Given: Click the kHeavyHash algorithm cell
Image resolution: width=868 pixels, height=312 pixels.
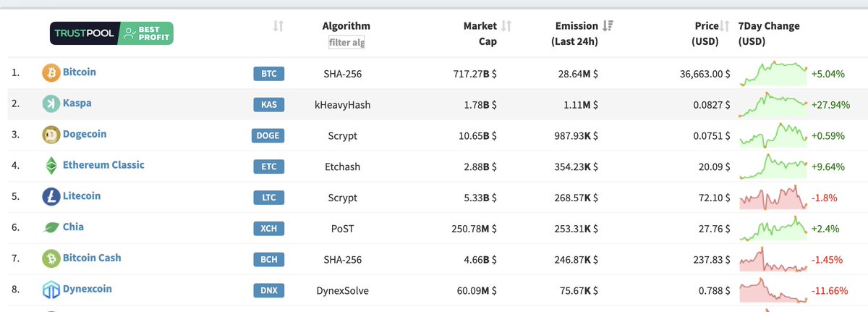Looking at the screenshot, I should pyautogui.click(x=343, y=104).
